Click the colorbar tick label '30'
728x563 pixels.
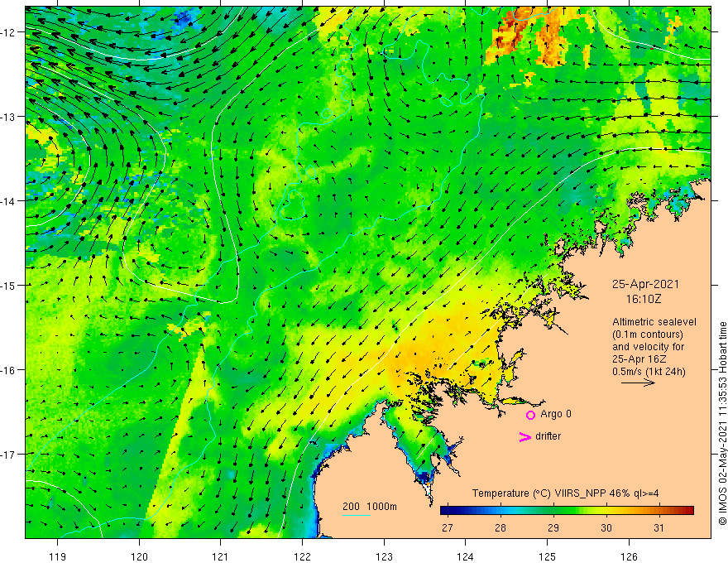coord(606,527)
